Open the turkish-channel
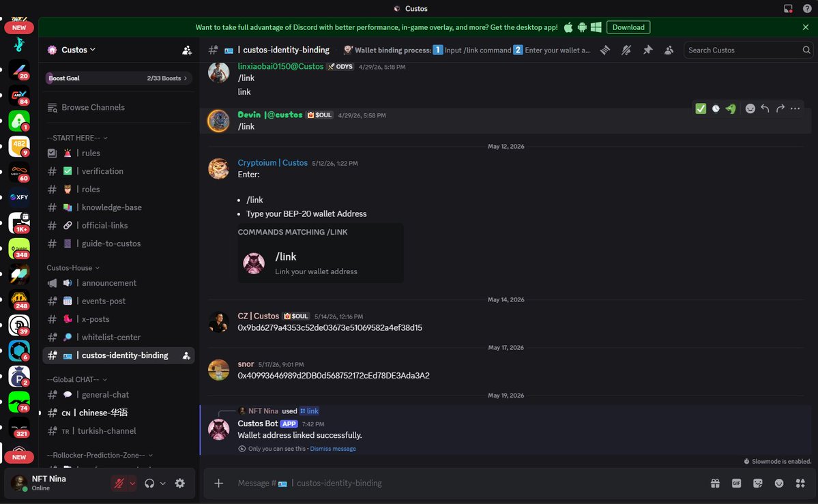This screenshot has height=504, width=818. 119,431
